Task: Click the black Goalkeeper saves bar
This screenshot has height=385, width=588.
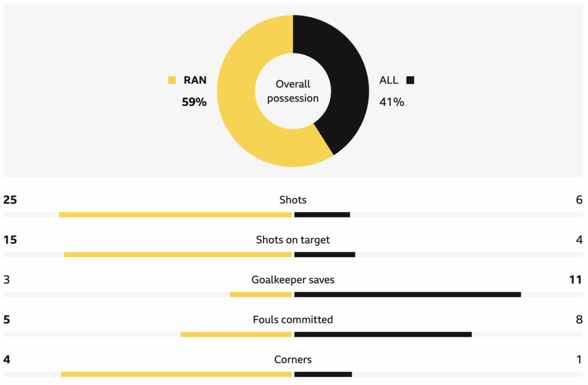Action: point(407,295)
